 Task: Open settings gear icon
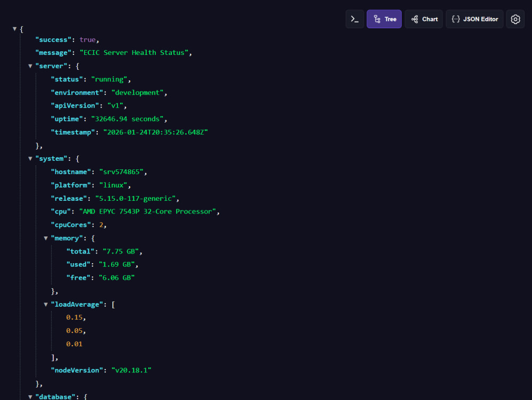pos(515,19)
